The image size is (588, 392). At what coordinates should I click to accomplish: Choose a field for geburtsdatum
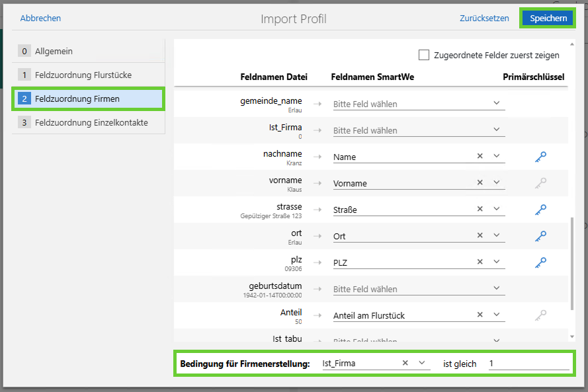click(496, 288)
